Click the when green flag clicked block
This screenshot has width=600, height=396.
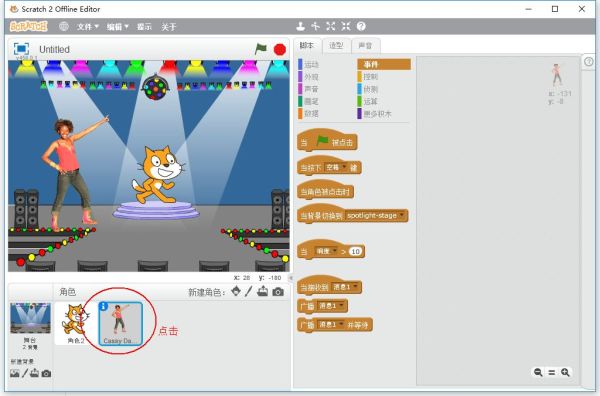[x=327, y=140]
